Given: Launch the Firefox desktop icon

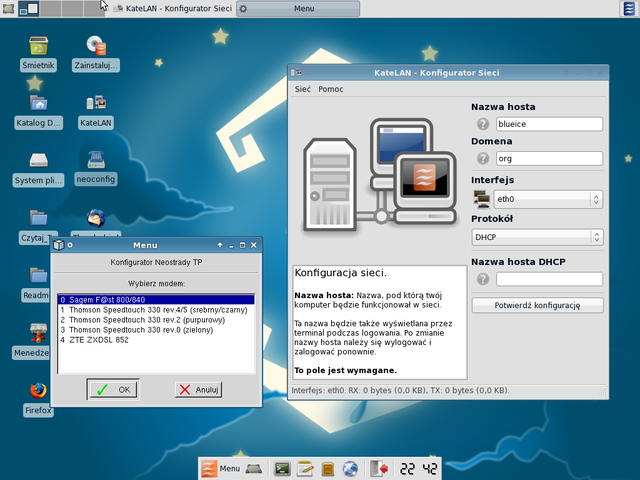Looking at the screenshot, I should click(38, 391).
